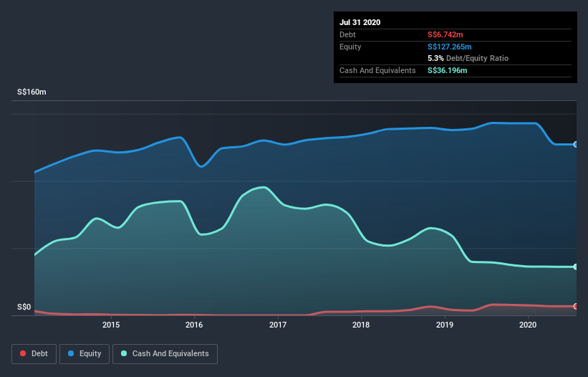The width and height of the screenshot is (588, 377).
Task: Toggle the Debt legend button
Action: (x=34, y=354)
